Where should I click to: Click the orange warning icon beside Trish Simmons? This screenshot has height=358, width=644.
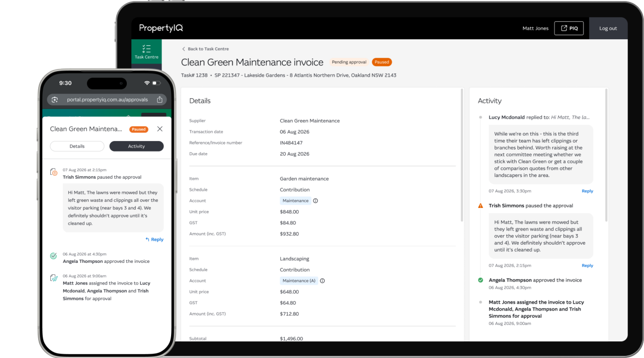point(480,206)
